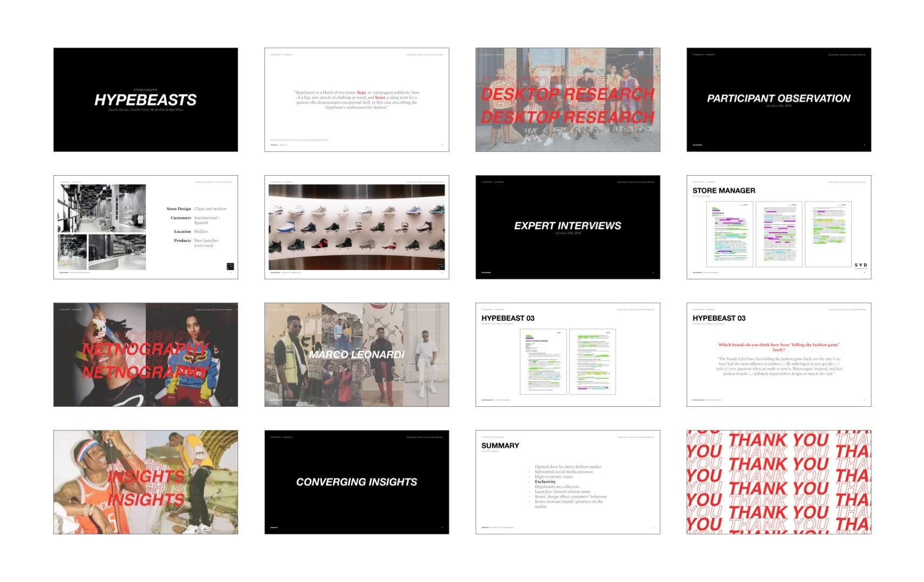Select the Converging Insights slide
The image size is (924, 582).
point(357,482)
